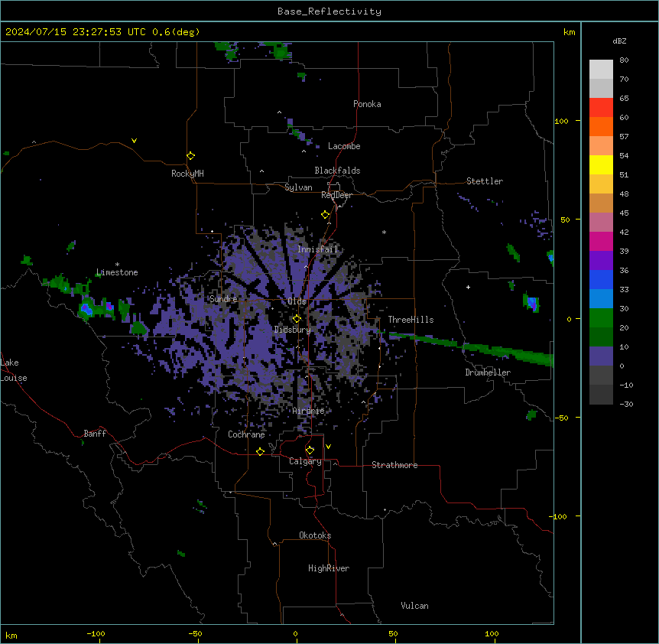The width and height of the screenshot is (659, 644).
Task: Click the yellow station marker near RockyMH
Action: click(191, 156)
